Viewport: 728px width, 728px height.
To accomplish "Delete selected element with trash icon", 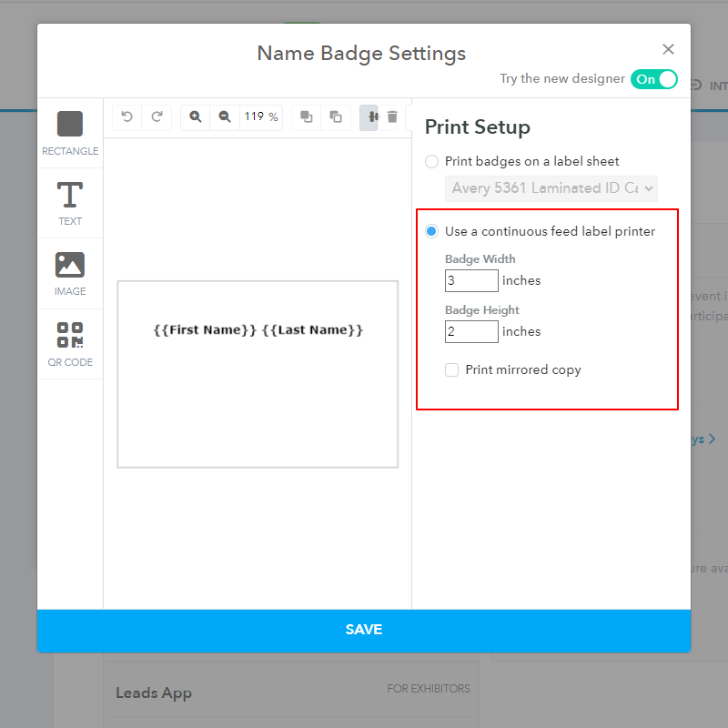I will click(392, 116).
